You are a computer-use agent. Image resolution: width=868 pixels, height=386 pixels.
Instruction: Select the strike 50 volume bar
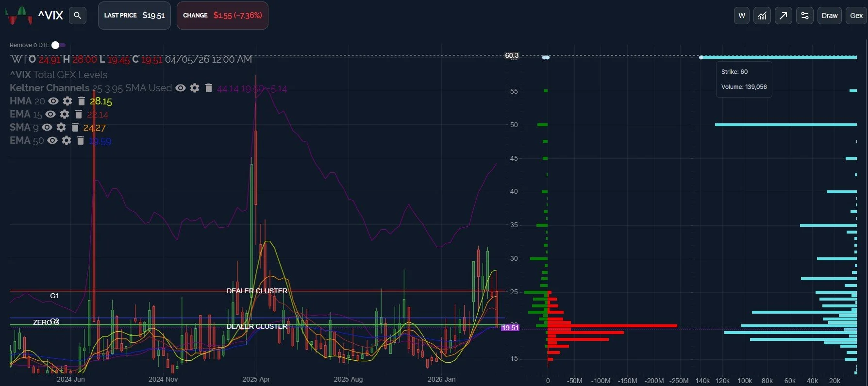pos(786,125)
